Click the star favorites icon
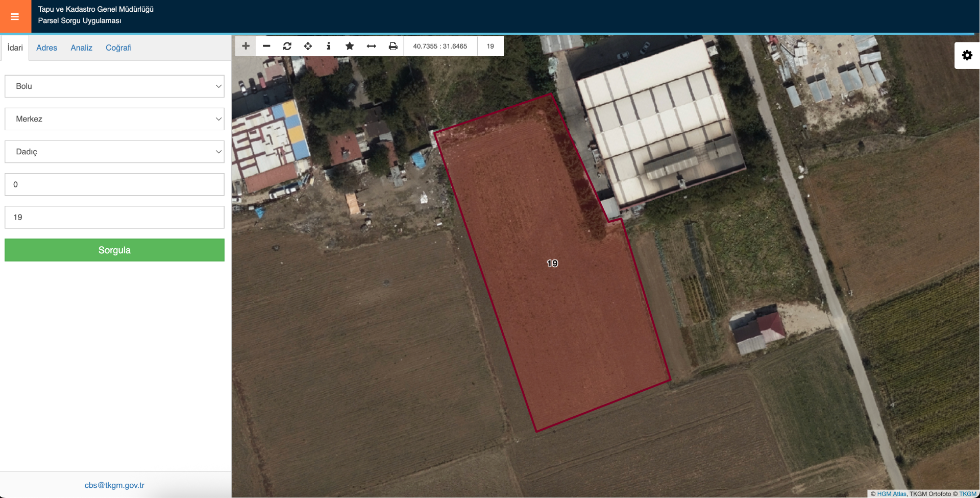The height and width of the screenshot is (498, 980). (x=350, y=46)
